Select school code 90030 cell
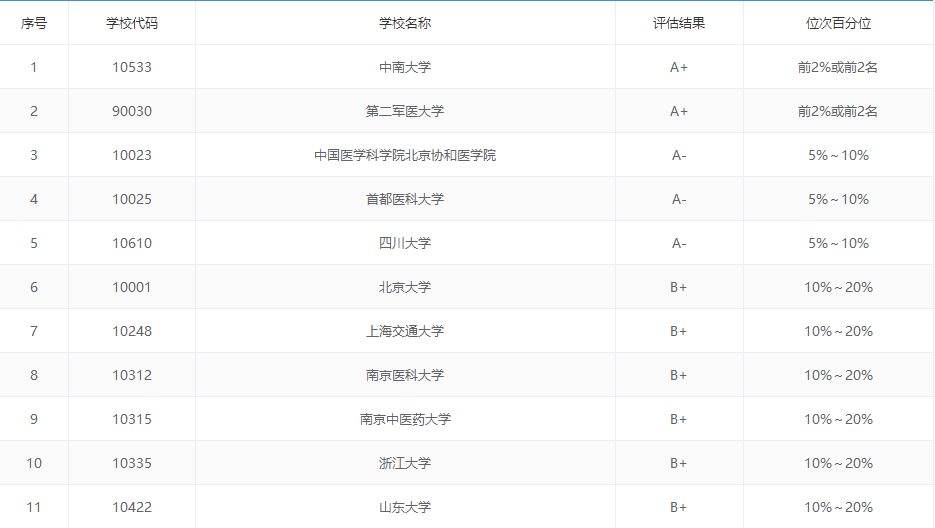 132,111
